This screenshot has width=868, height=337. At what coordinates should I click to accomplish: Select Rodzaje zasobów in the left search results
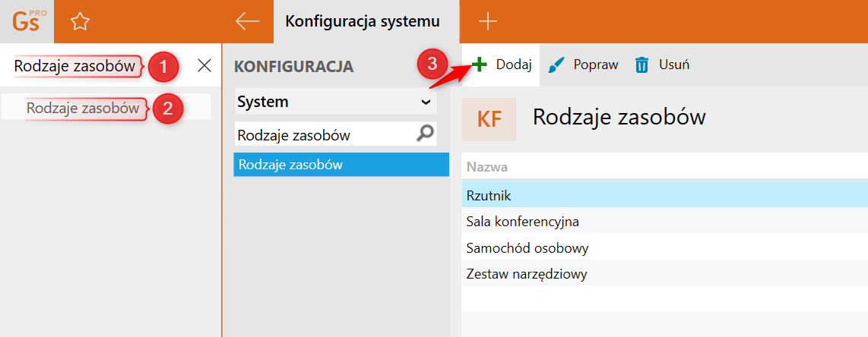point(83,108)
